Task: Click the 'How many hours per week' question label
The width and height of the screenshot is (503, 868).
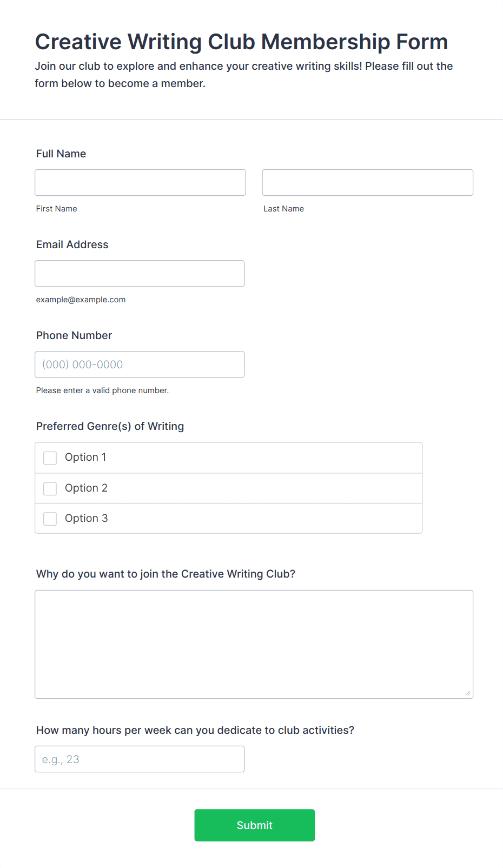Action: [x=195, y=730]
